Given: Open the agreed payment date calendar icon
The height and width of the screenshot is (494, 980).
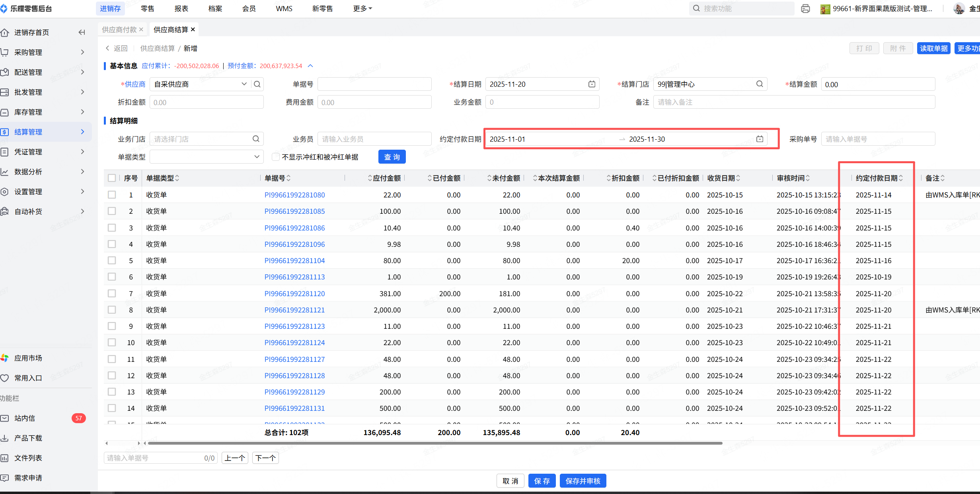Looking at the screenshot, I should click(760, 139).
